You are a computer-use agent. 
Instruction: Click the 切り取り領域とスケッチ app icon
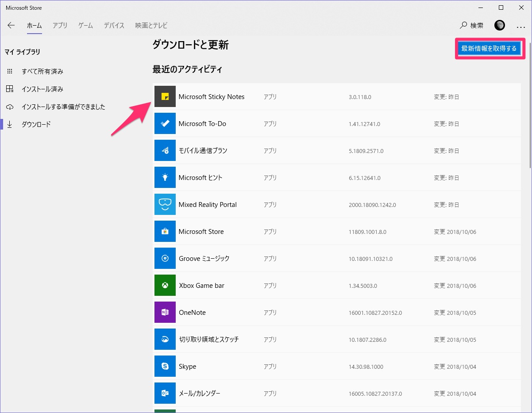(x=165, y=339)
